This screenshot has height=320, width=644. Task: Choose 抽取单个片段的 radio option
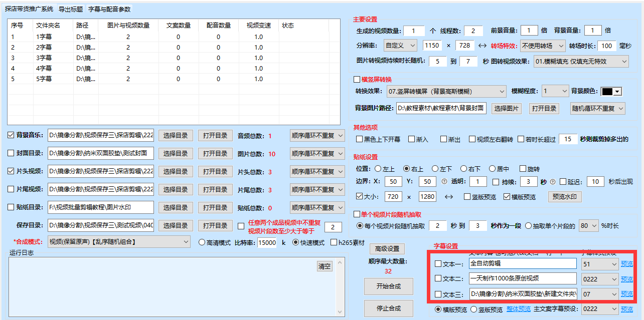(528, 226)
